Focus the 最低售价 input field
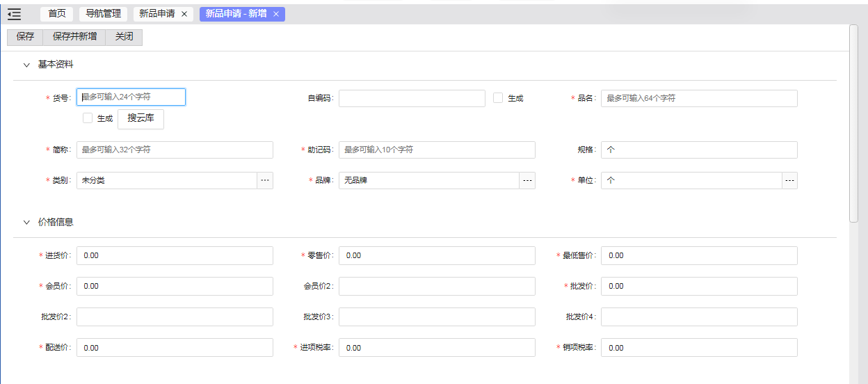 [699, 255]
